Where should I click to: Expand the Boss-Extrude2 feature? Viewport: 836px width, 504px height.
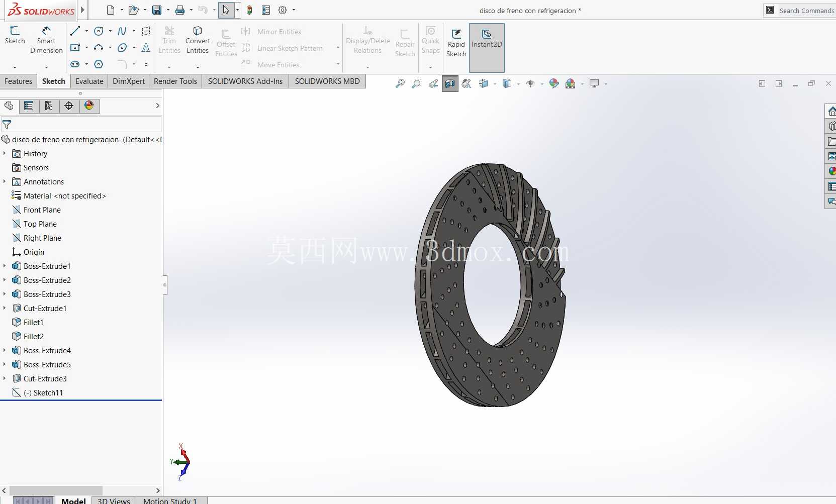point(5,280)
